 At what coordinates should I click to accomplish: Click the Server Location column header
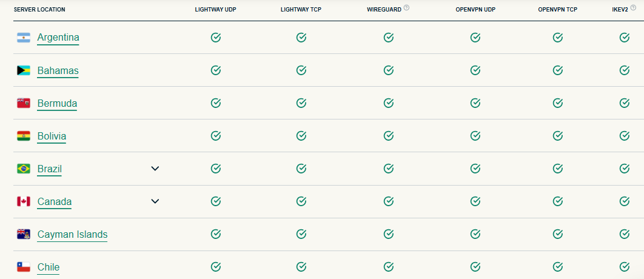[39, 10]
